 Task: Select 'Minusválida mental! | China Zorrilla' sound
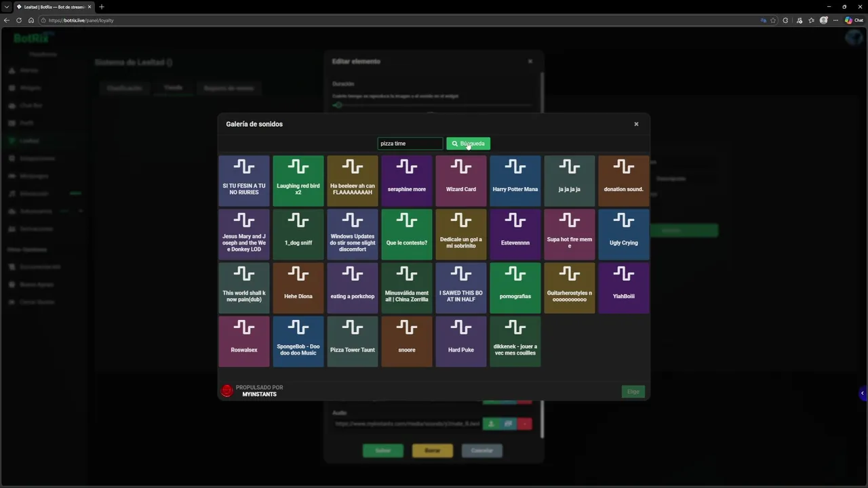click(407, 287)
